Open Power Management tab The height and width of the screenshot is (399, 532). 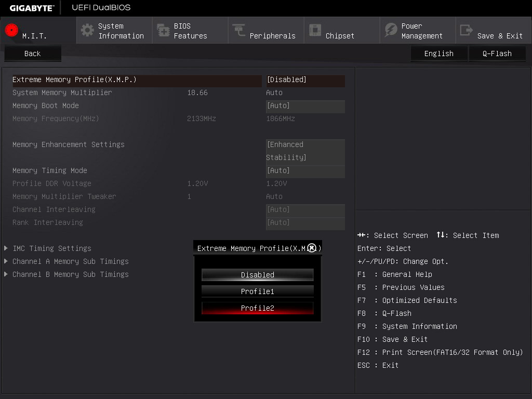418,31
